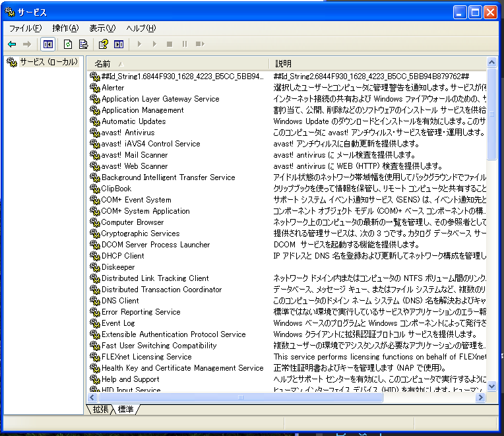This screenshot has height=436, width=504.
Task: Click the vertical scrollbar up arrow
Action: click(x=491, y=62)
